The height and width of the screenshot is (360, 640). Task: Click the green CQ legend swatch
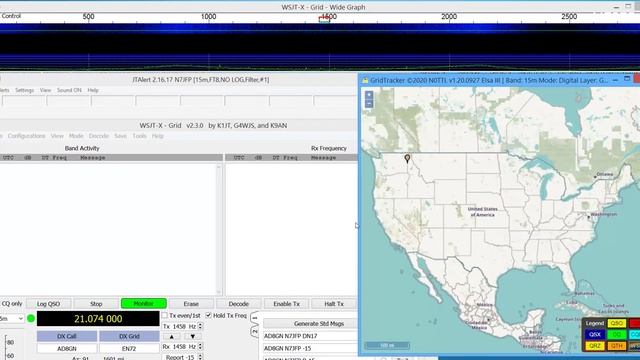616,334
